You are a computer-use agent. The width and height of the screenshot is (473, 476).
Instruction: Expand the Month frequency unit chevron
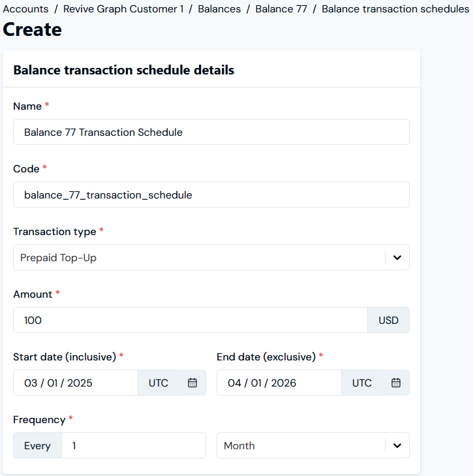click(397, 446)
